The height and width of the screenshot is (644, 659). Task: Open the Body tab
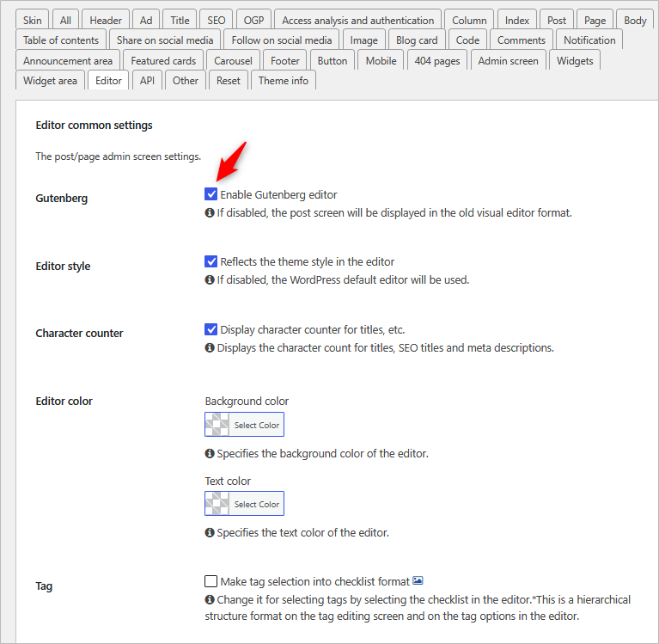coord(635,20)
